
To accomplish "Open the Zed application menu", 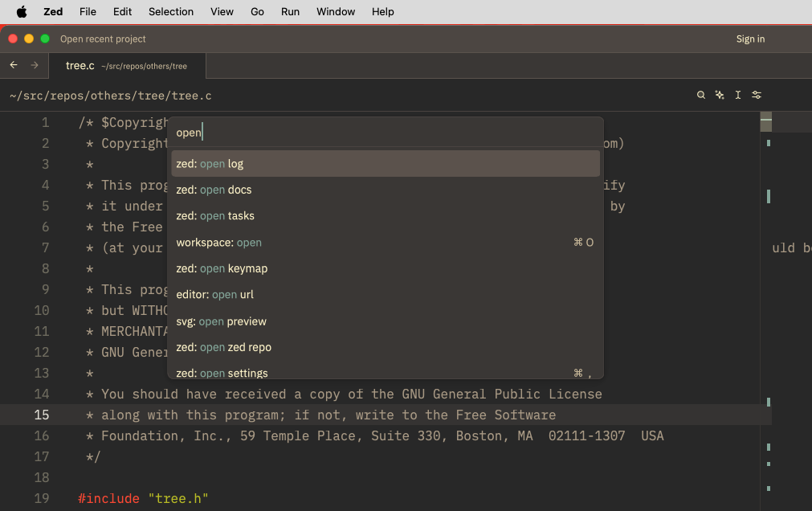I will pyautogui.click(x=53, y=11).
